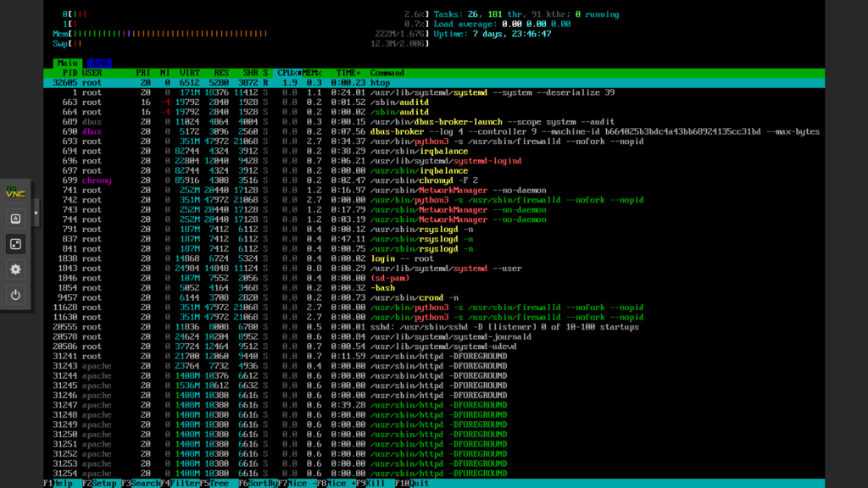Select the PID 791 rsyslogd row
Screen dimensions: 868x488
(434, 229)
